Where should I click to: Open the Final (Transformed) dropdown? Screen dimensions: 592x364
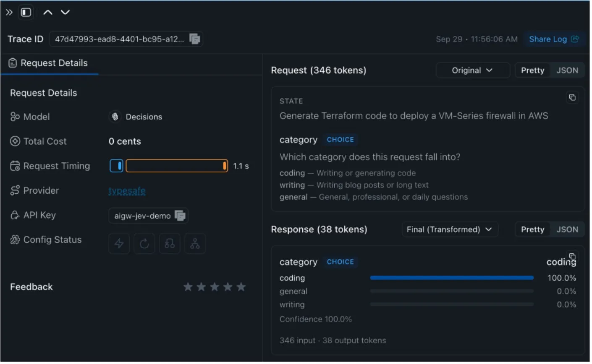point(450,229)
